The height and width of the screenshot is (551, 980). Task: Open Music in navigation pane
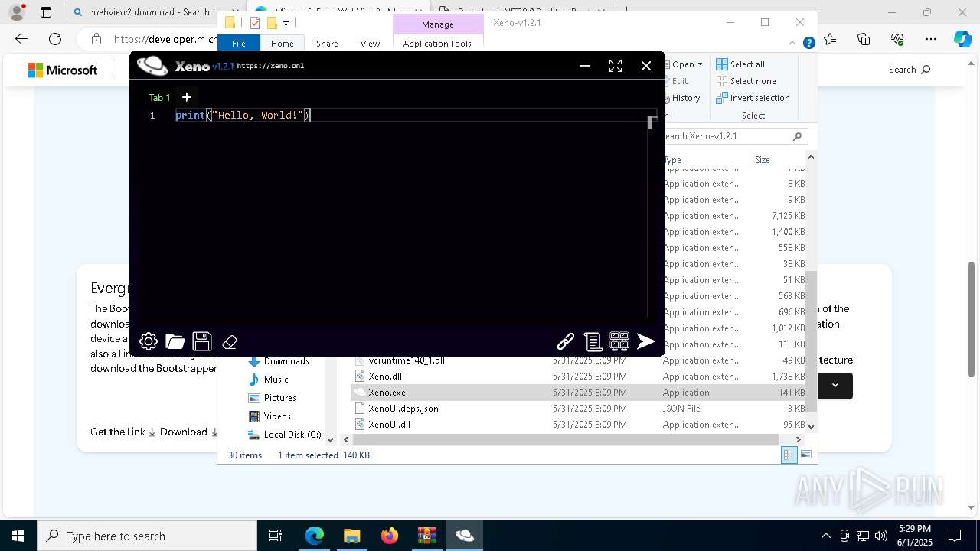coord(276,380)
